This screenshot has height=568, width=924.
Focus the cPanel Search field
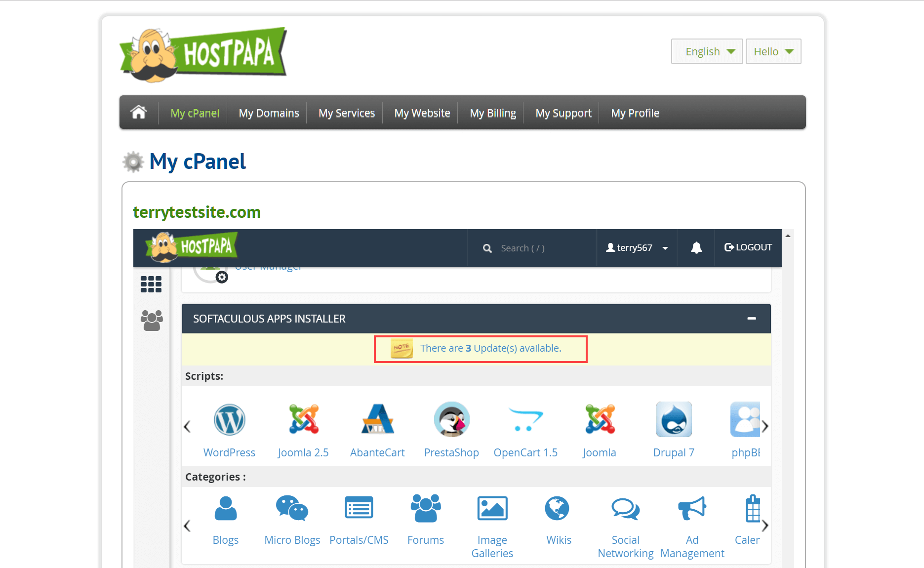pyautogui.click(x=532, y=248)
